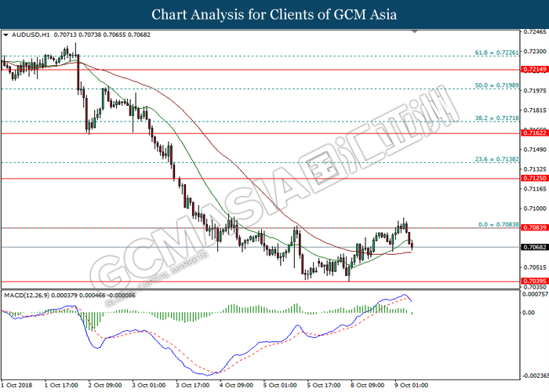Click the 0.0 = 0.70838 Fibonacci label
The height and width of the screenshot is (392, 549).
(499, 224)
